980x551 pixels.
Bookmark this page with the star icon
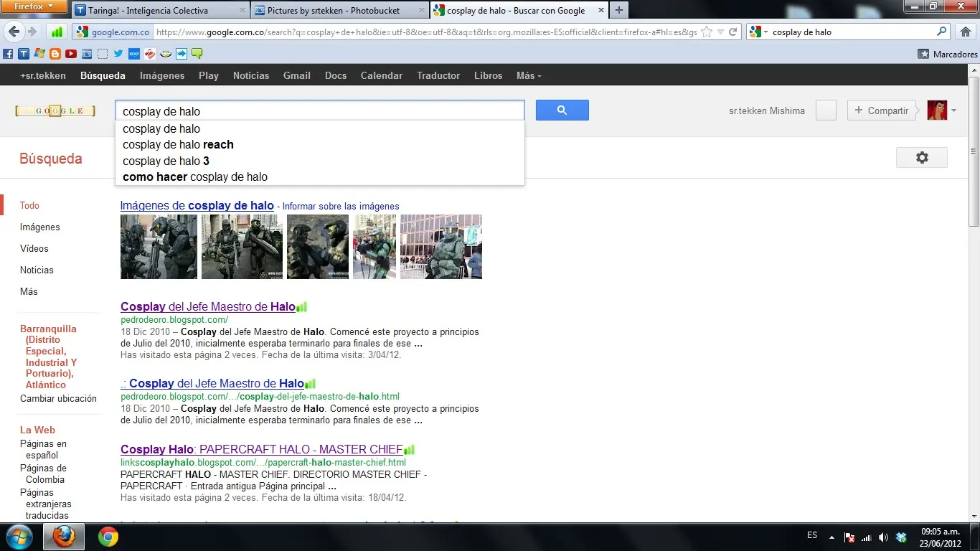point(707,32)
